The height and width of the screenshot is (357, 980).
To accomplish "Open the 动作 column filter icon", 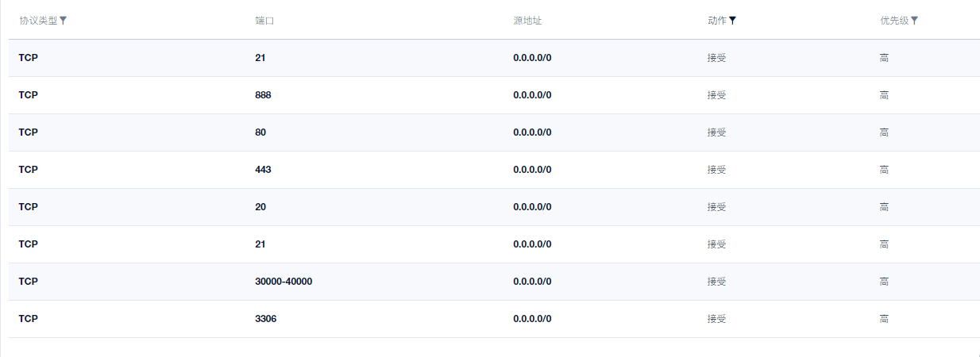I will pyautogui.click(x=733, y=21).
